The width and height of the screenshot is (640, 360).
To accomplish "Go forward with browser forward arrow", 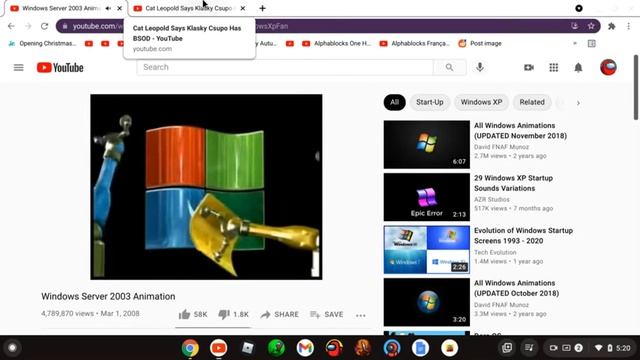I will point(28,26).
